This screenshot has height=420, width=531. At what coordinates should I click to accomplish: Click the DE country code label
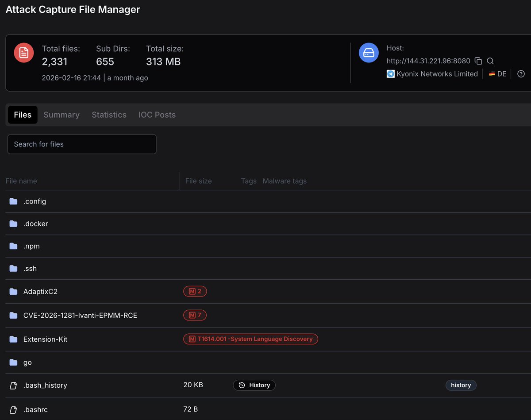[502, 74]
